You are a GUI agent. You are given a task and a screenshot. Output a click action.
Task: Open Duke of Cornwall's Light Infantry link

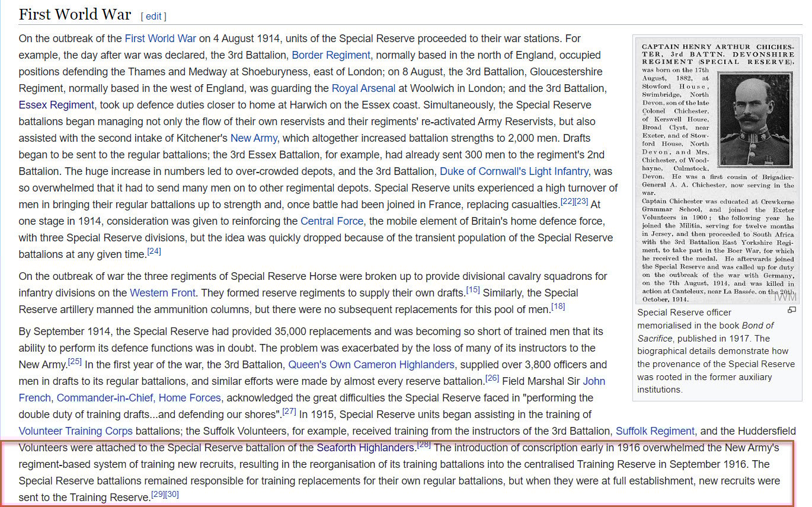coord(514,171)
